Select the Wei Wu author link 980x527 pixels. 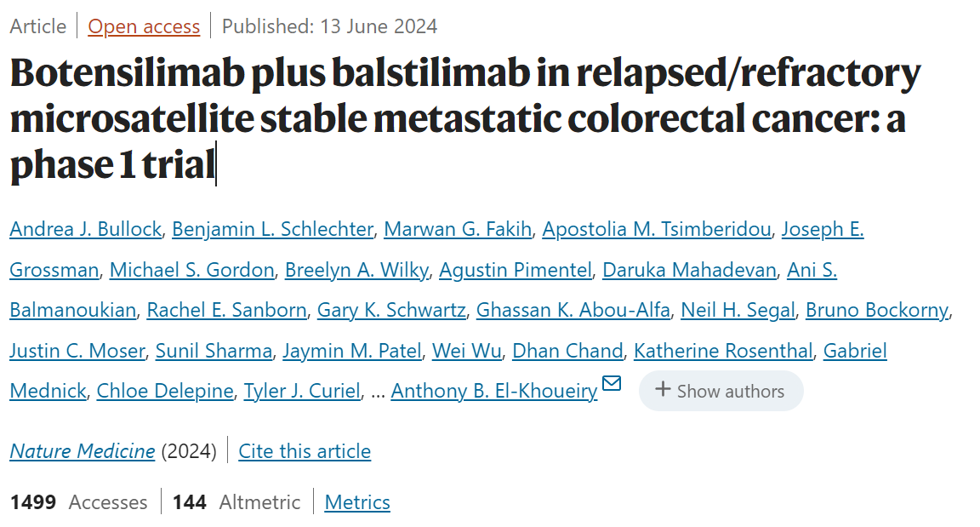[467, 351]
